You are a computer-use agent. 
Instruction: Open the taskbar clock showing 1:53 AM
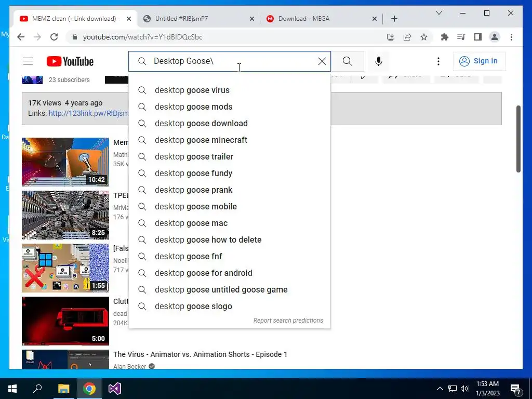[487, 389]
